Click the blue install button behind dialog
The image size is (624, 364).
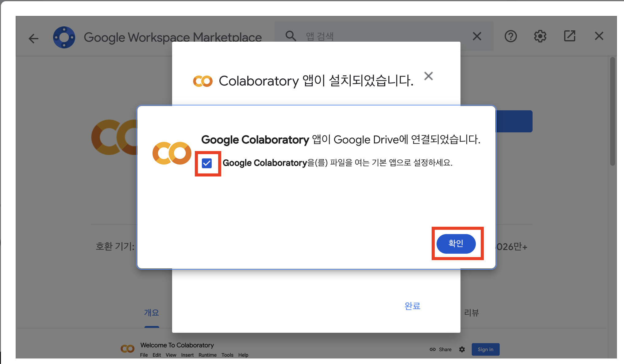(x=514, y=121)
